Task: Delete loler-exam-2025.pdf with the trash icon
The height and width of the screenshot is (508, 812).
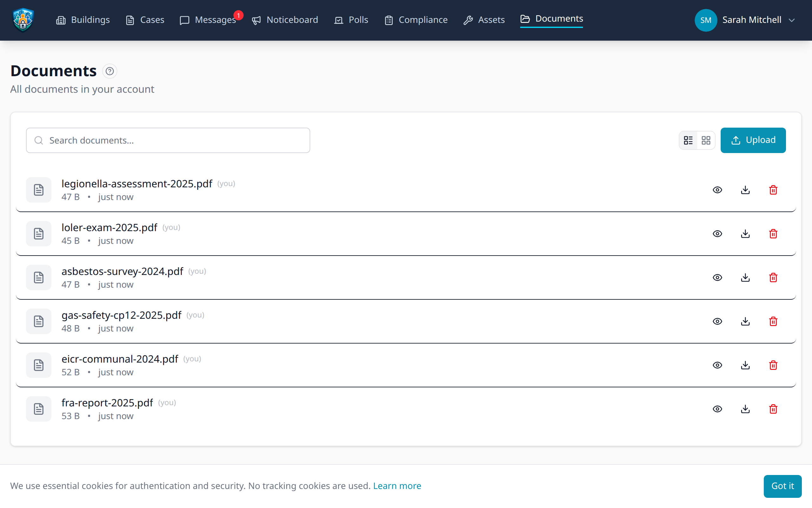Action: click(773, 234)
